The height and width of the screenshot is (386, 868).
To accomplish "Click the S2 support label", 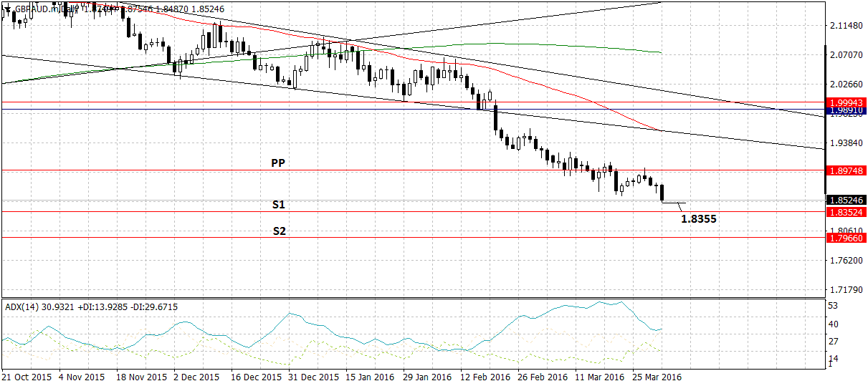I will coord(280,231).
